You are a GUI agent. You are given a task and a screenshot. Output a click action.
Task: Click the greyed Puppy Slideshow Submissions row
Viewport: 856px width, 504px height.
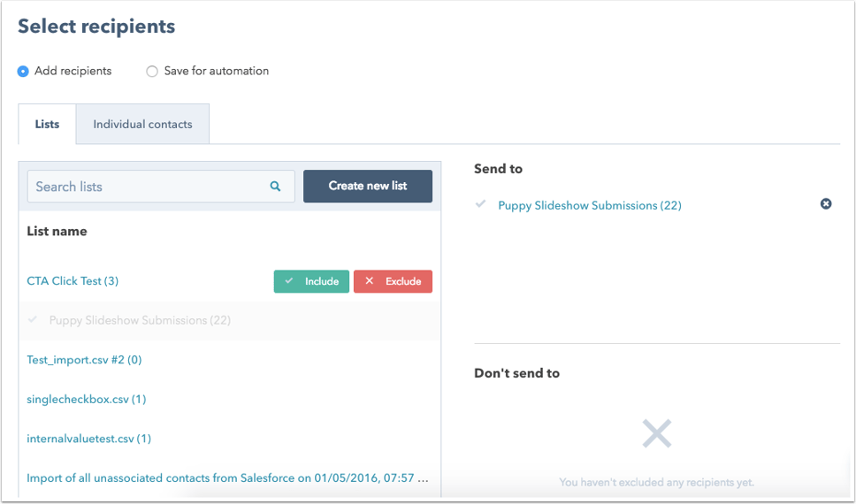230,321
